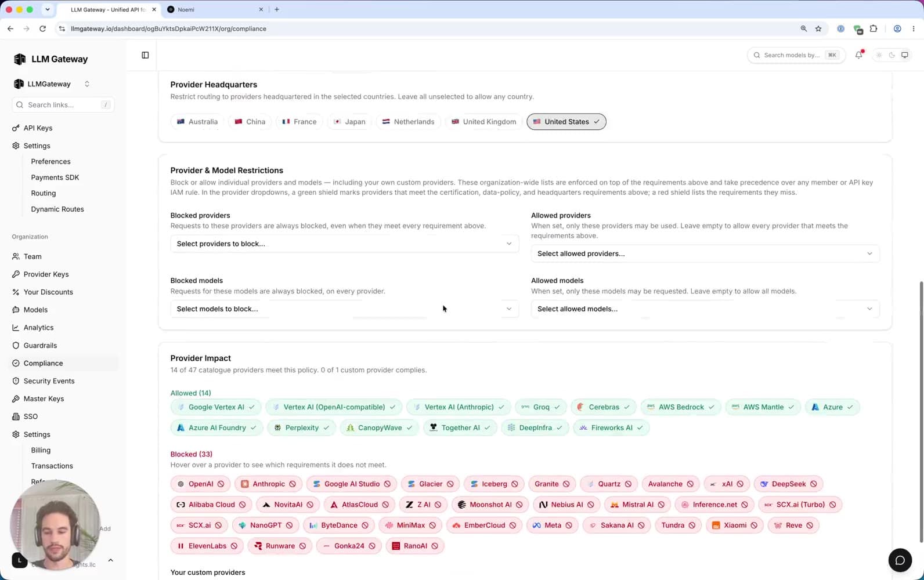Toggle France headquarters chip
Viewport: 924px width, 580px height.
pyautogui.click(x=299, y=122)
